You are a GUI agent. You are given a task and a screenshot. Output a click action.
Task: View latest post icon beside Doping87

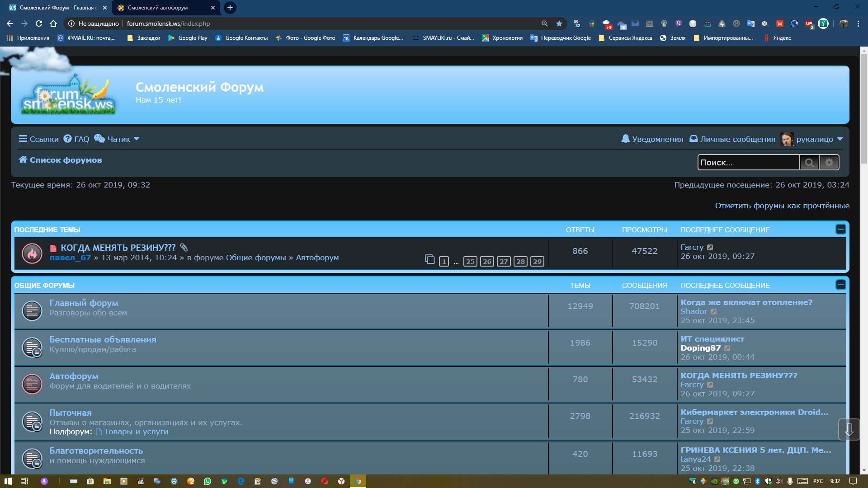pos(727,348)
